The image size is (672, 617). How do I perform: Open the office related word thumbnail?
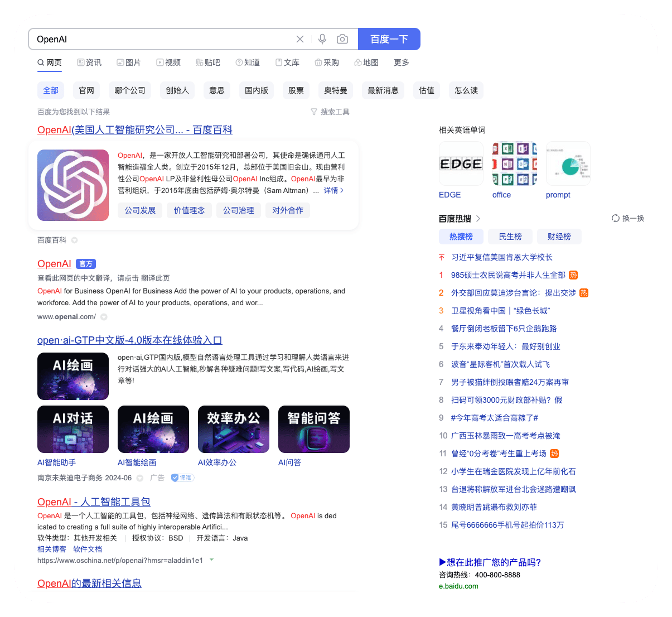[x=515, y=163]
